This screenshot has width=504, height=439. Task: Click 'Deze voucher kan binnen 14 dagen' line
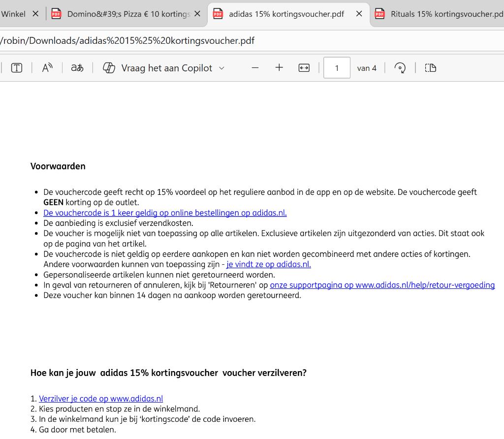tap(172, 295)
